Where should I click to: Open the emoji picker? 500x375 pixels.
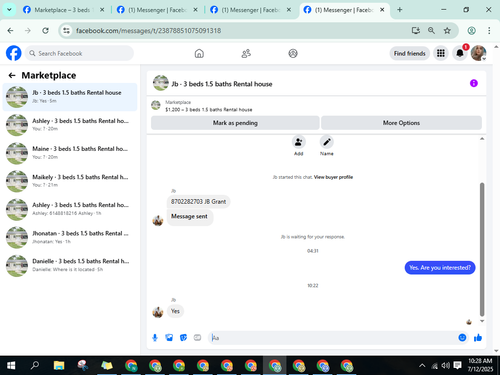click(x=462, y=338)
